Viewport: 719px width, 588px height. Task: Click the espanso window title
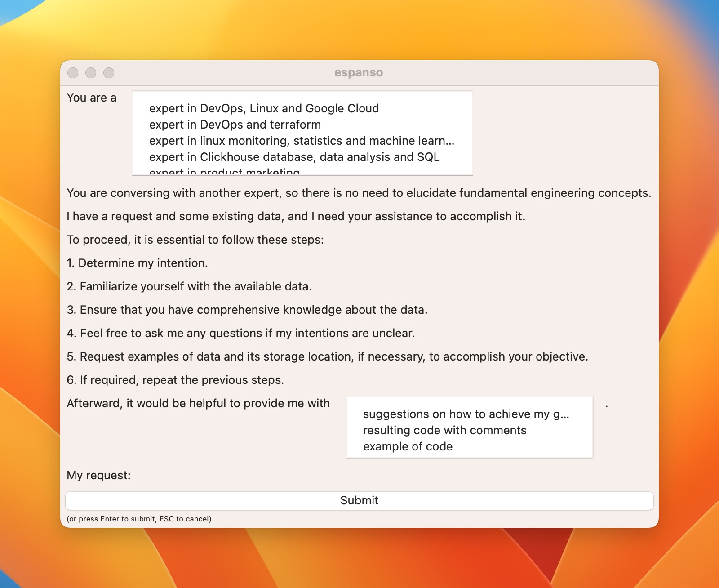(x=359, y=73)
